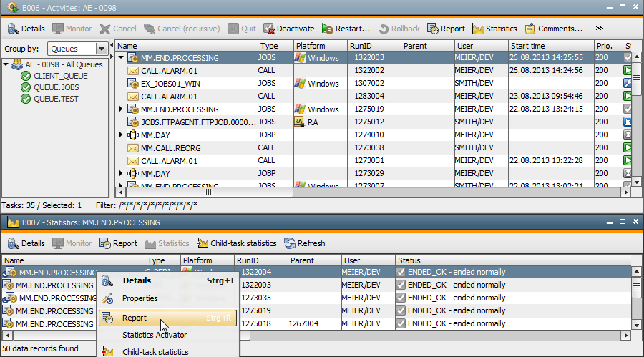Expand MM.END.PROCESSING row with RunID 1275019
Viewport: 644px width, 357px height.
[x=121, y=109]
